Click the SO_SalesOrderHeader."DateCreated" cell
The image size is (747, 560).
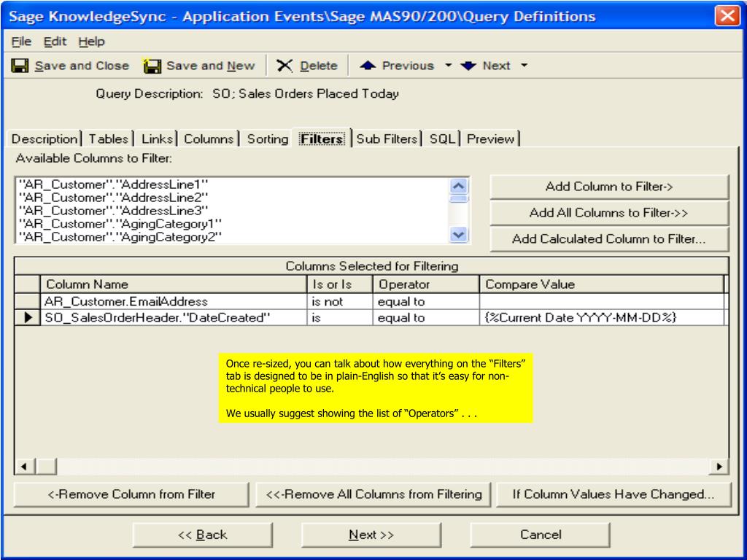click(x=174, y=318)
